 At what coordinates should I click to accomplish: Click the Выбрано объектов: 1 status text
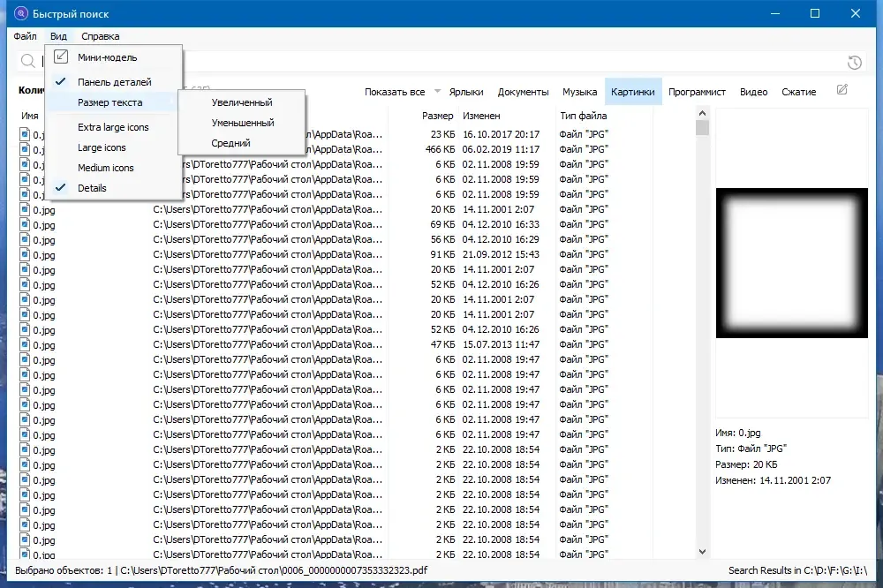tap(64, 570)
